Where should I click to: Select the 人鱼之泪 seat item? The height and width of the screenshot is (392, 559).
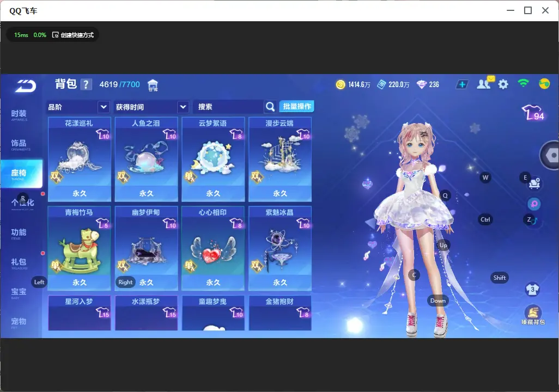[x=146, y=160]
